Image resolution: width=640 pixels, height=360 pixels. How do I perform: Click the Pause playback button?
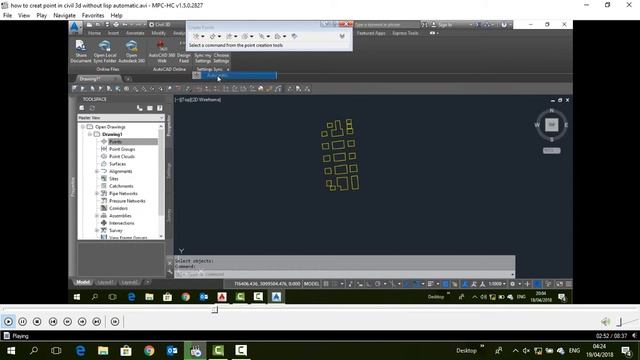22,322
